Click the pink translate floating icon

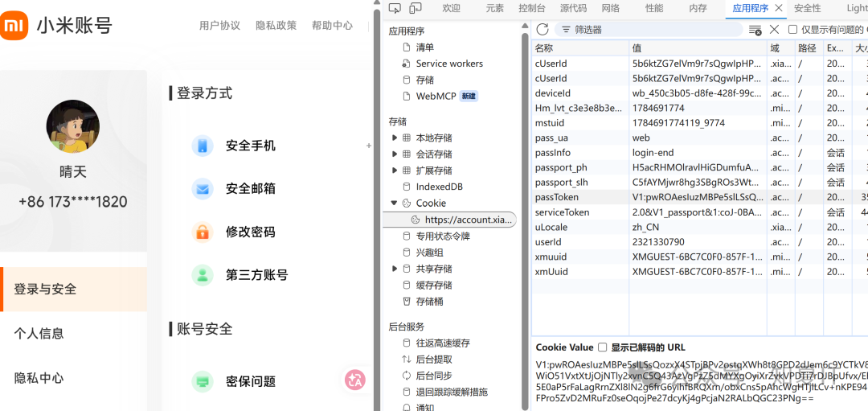(355, 380)
